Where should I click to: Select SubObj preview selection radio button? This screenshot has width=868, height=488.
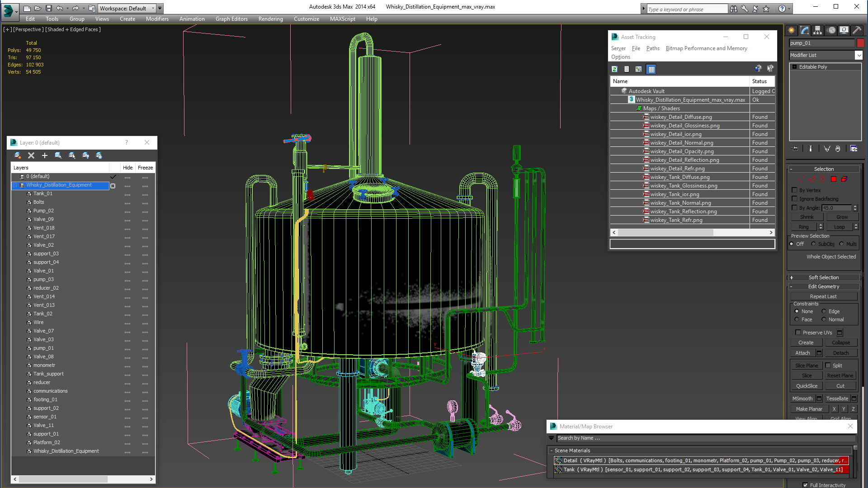(x=814, y=244)
